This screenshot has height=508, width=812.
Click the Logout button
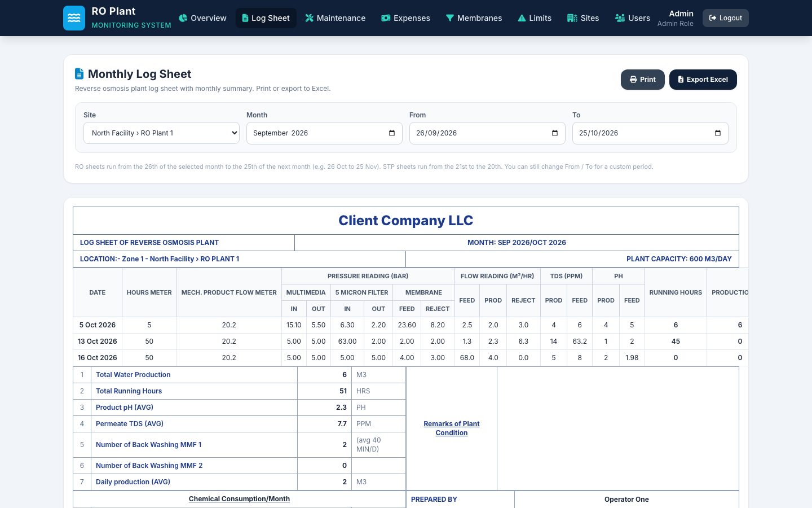tap(726, 18)
